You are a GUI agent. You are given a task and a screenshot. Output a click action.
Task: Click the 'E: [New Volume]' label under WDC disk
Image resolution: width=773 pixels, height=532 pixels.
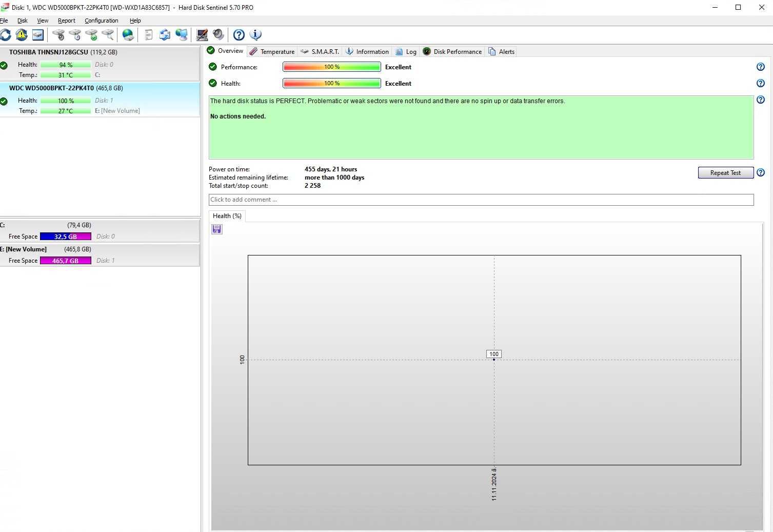(117, 111)
